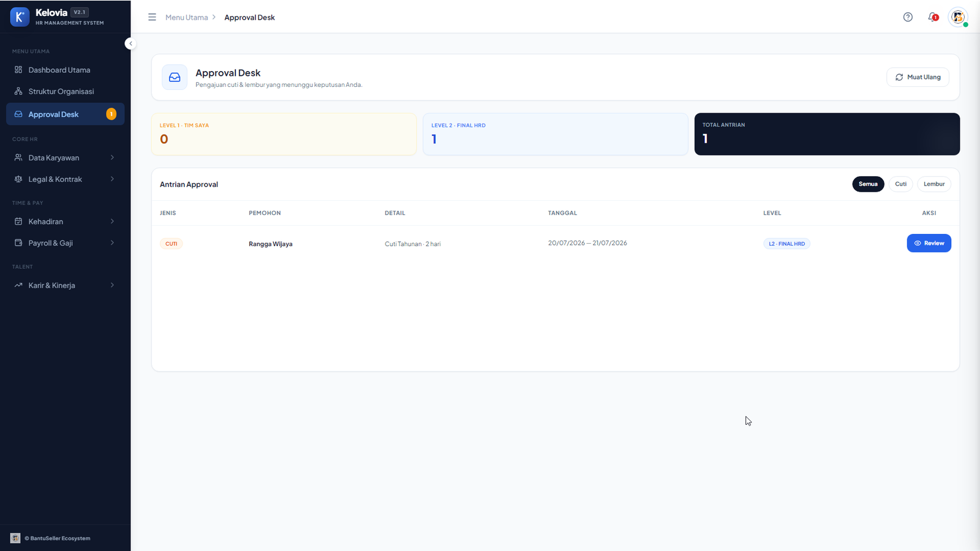
Task: Click the Kehadiran calendar icon
Action: click(18, 221)
